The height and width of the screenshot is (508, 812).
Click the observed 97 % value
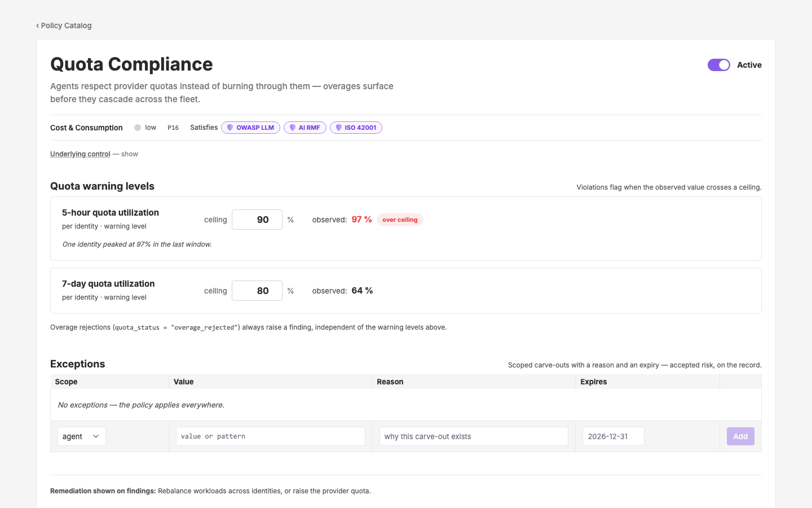click(x=361, y=220)
